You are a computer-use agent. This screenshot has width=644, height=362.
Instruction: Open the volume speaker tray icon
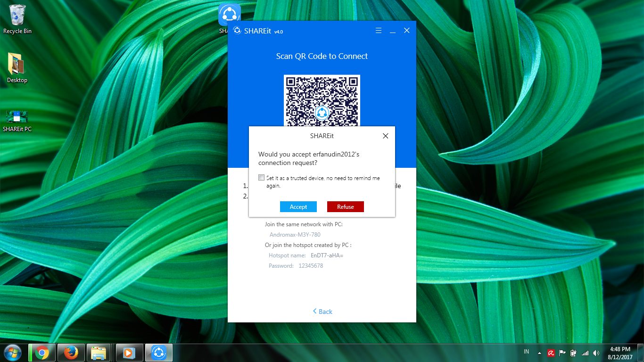tap(596, 353)
